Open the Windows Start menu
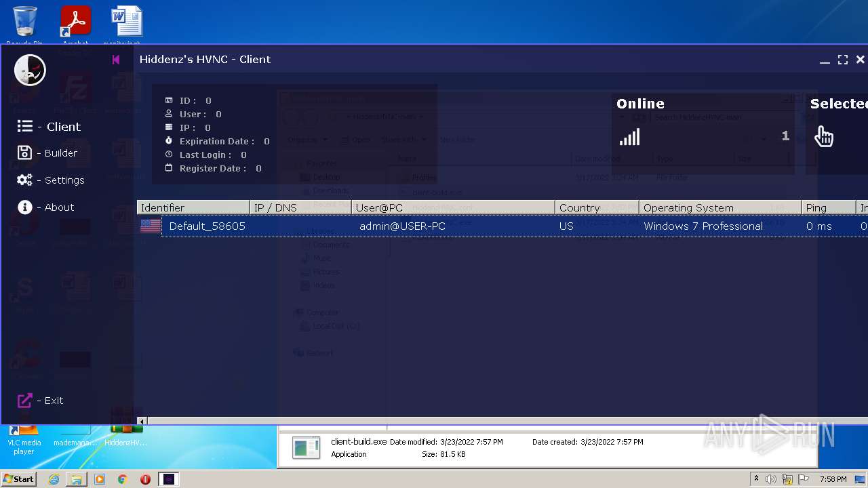This screenshot has width=868, height=488. coord(18,479)
